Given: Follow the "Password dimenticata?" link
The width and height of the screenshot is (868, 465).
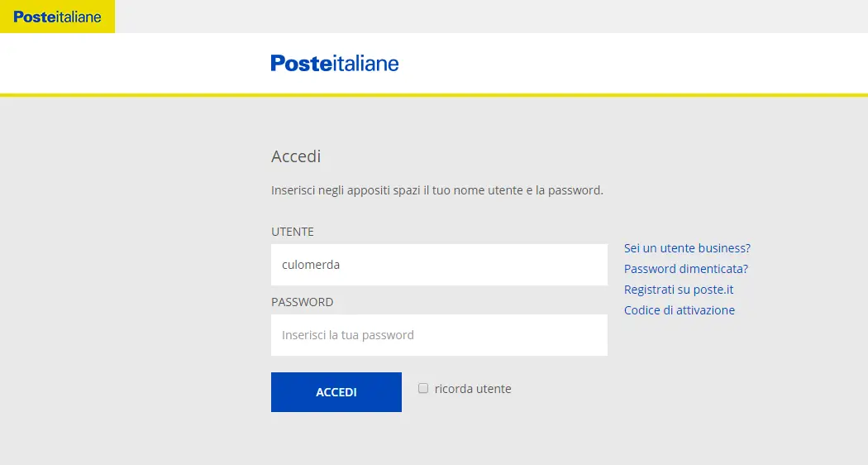Looking at the screenshot, I should [686, 268].
